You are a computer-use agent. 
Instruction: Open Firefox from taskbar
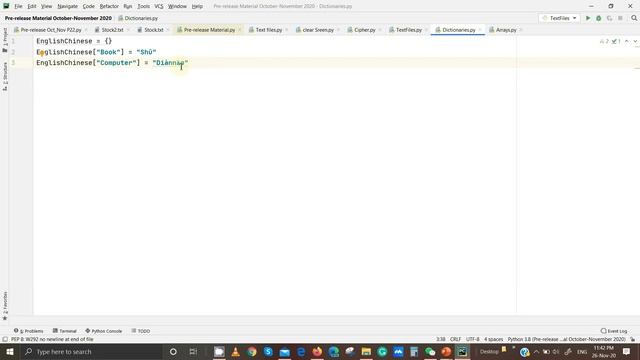coord(317,352)
